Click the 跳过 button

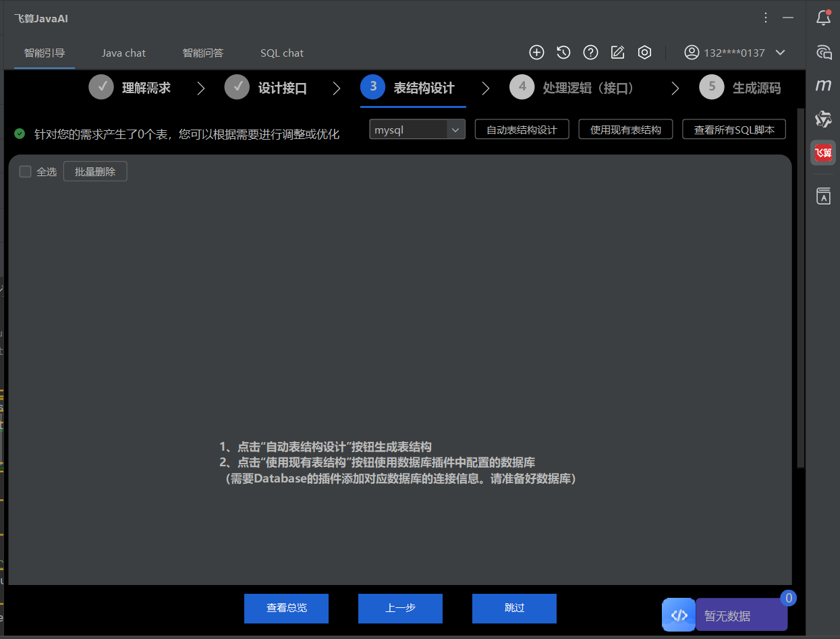coord(514,608)
